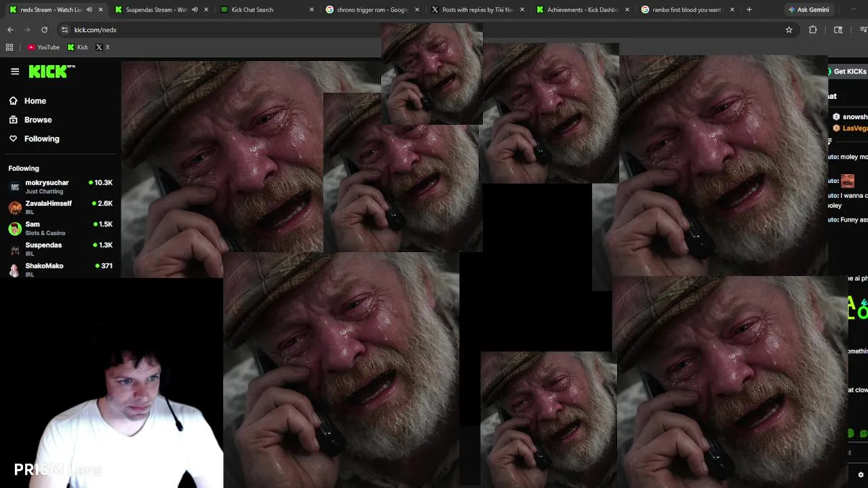Open the Kick sidebar hamburger menu

click(15, 71)
